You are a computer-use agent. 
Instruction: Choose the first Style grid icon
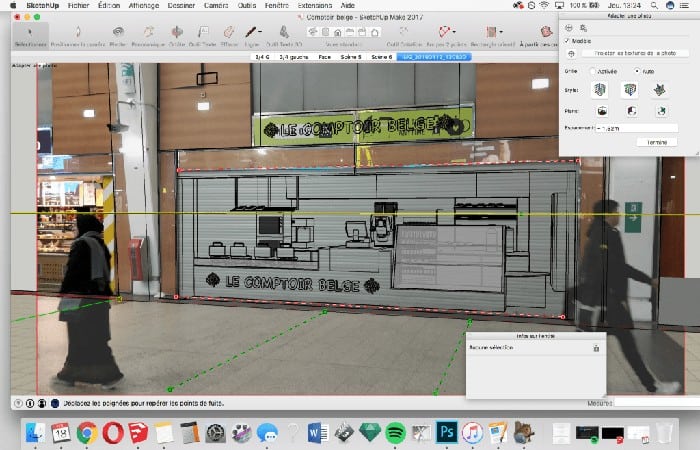tap(600, 90)
